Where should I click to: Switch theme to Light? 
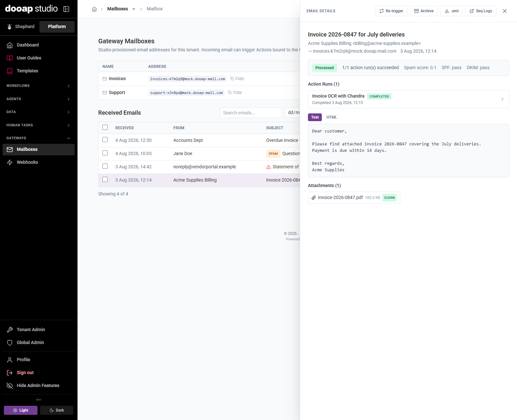pos(21,410)
